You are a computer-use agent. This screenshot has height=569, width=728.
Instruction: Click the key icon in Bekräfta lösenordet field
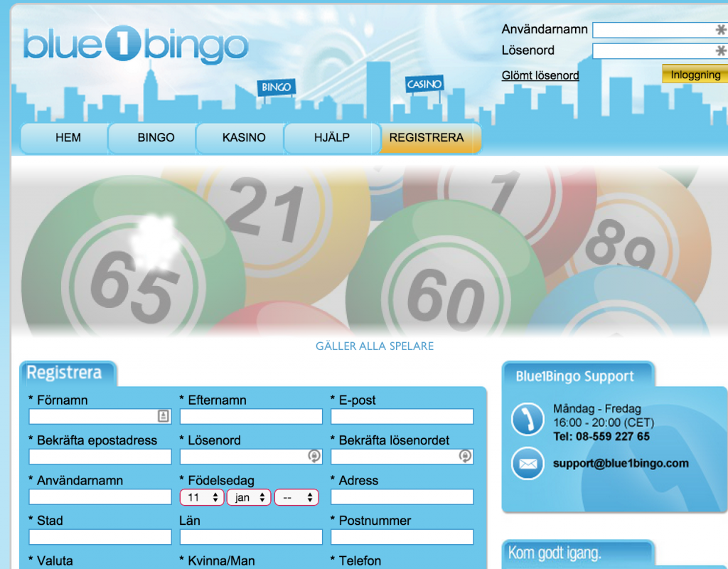pos(465,456)
